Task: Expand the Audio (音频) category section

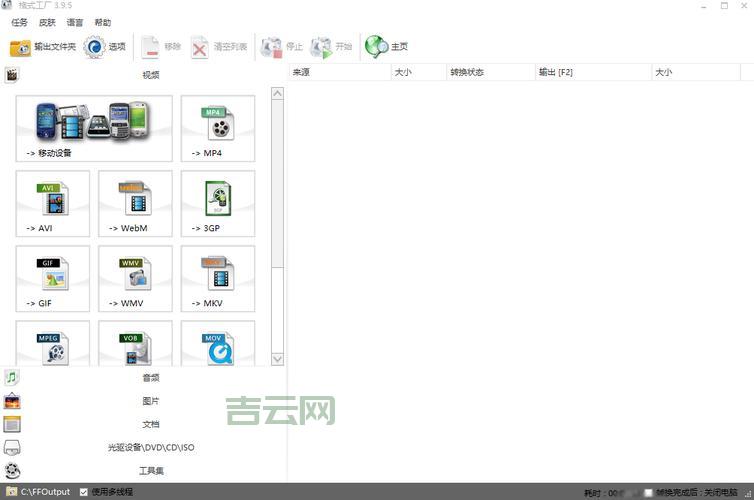Action: [x=150, y=378]
